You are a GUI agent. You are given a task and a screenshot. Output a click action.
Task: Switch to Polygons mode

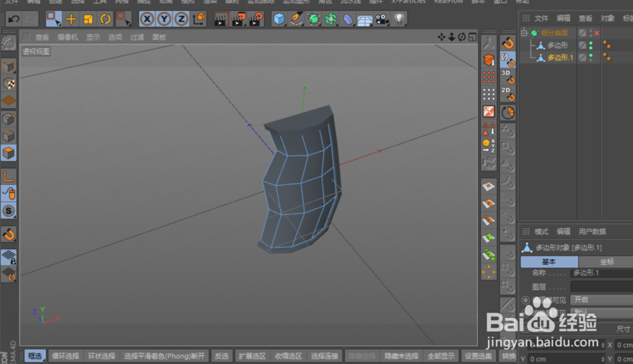click(8, 153)
